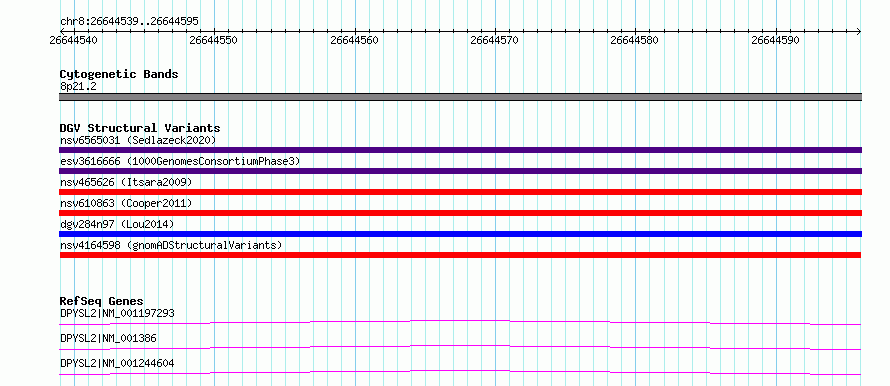Open dgv284n97 (Lou2014) variant label
The image size is (890, 386).
(x=117, y=224)
